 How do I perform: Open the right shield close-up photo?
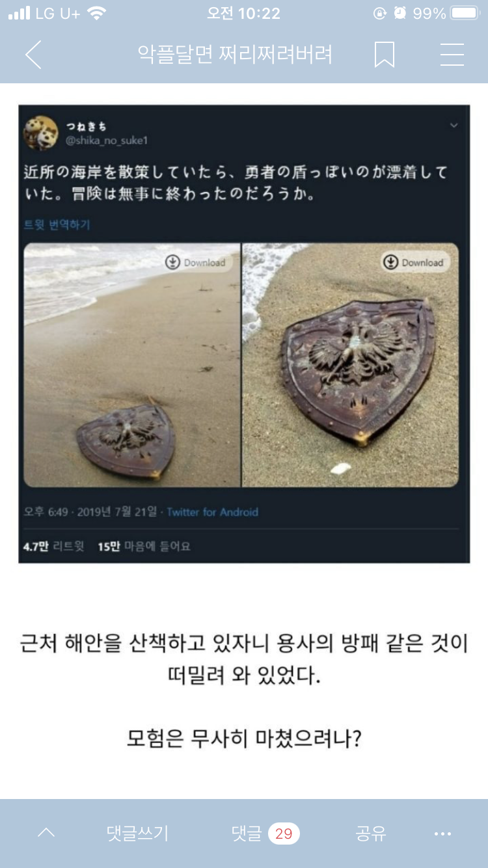click(351, 365)
